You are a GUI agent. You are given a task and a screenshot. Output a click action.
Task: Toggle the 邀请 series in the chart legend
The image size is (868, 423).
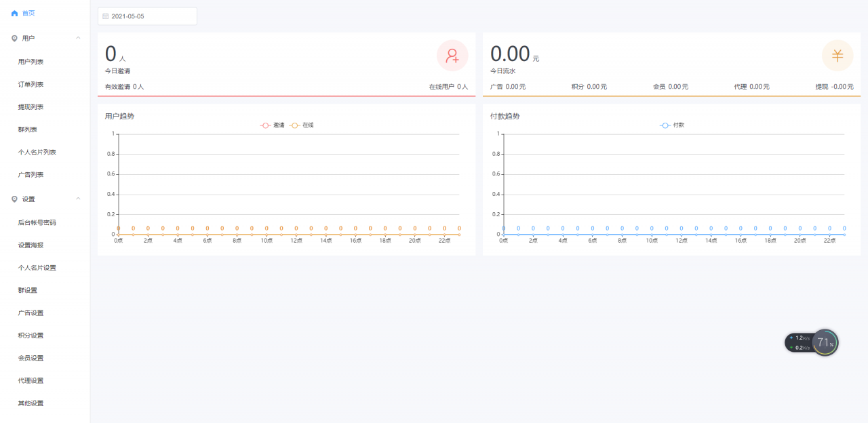(x=273, y=125)
